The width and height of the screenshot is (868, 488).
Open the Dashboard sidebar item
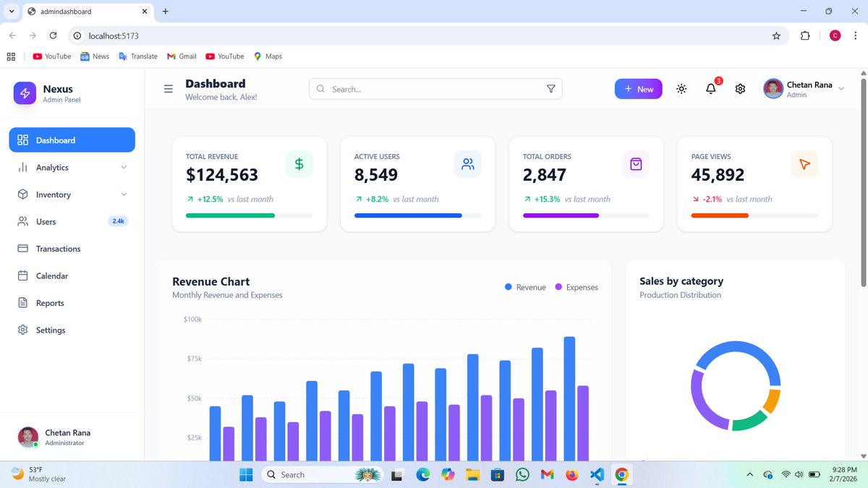tap(72, 140)
